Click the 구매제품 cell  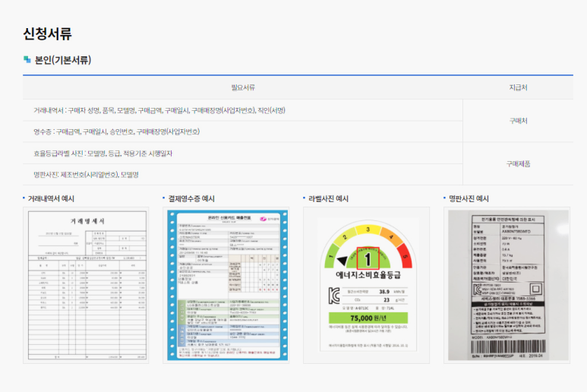[x=518, y=164]
